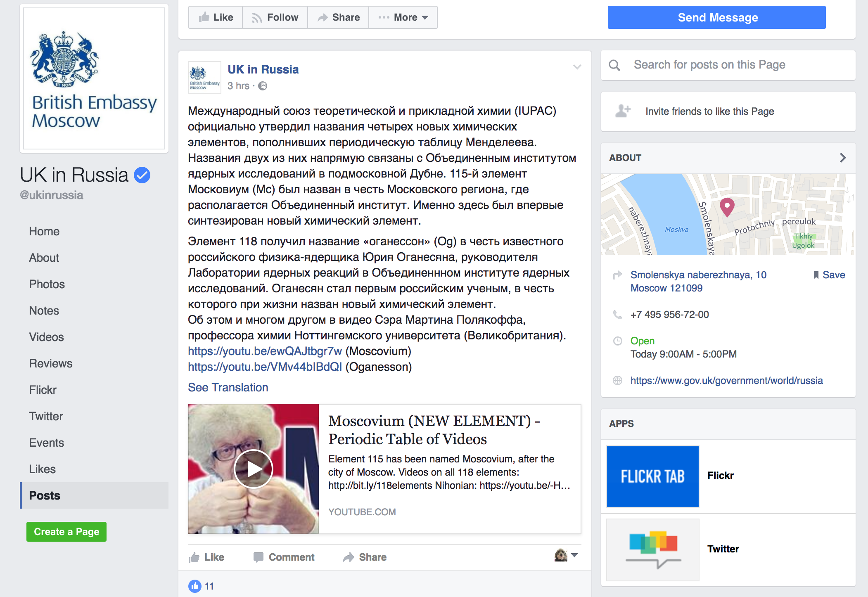Click the post's thumbs-up reaction count icon
The image size is (868, 597).
pos(194,586)
